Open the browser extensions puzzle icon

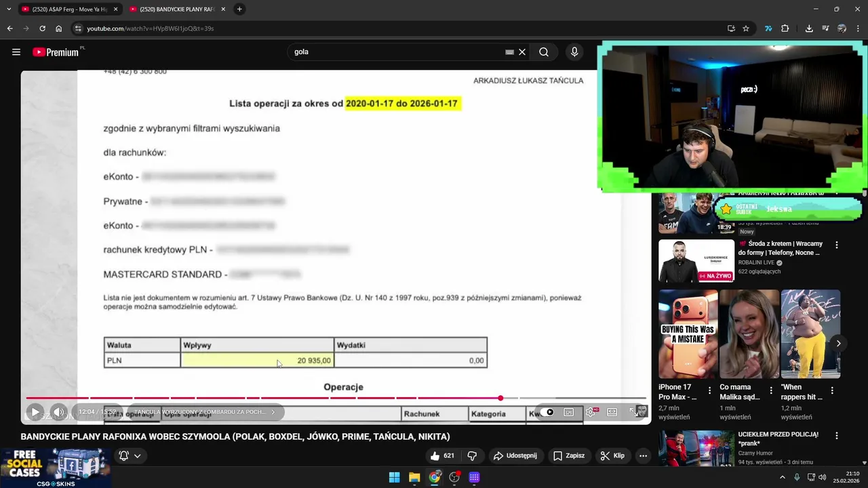(x=785, y=28)
